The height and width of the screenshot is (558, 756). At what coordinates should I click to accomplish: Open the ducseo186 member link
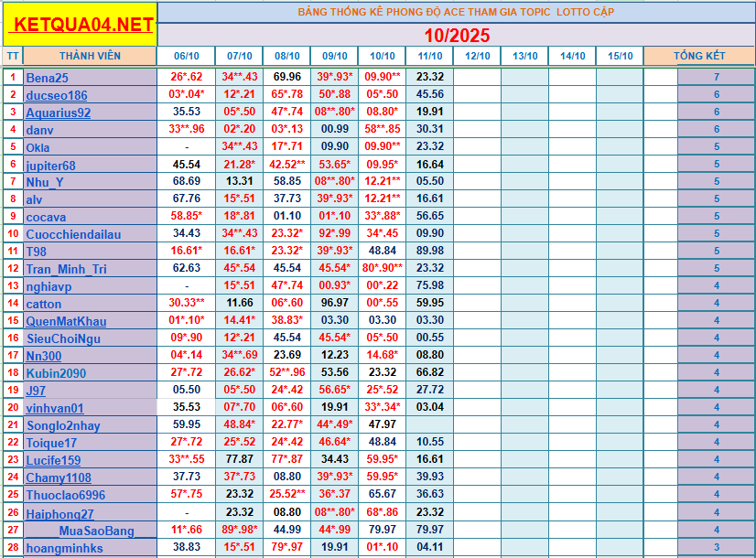coord(57,95)
